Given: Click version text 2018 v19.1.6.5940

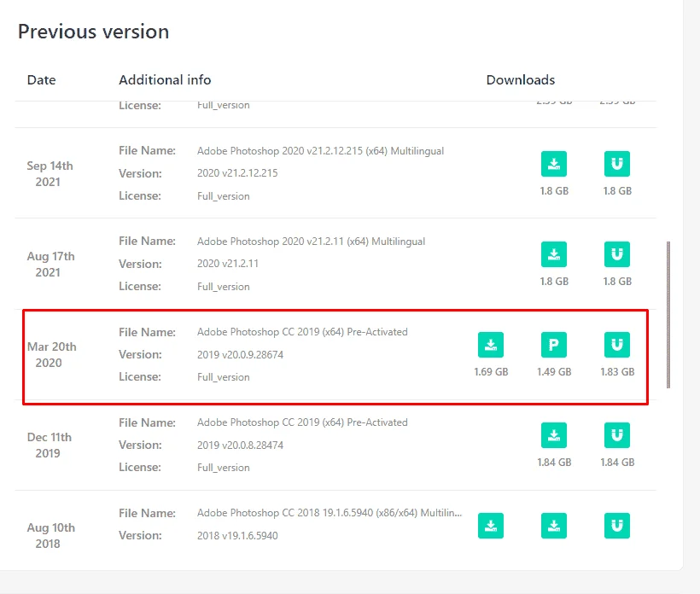Looking at the screenshot, I should [x=237, y=535].
